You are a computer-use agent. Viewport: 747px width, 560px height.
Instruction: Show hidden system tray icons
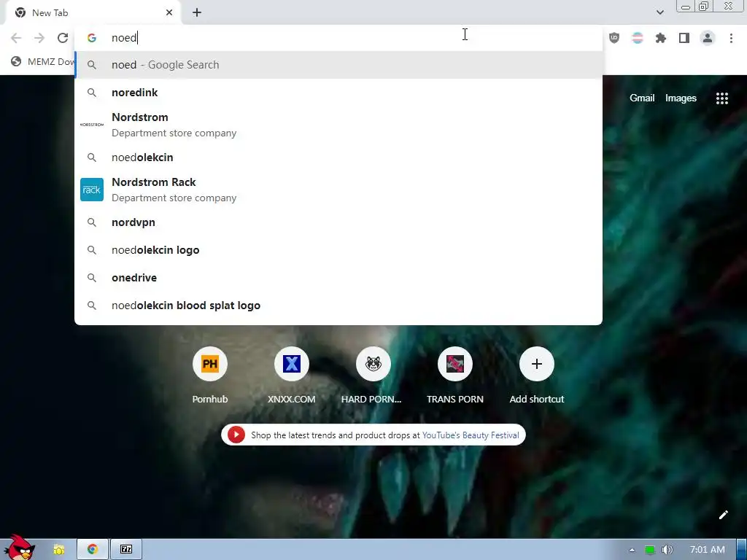pos(632,550)
